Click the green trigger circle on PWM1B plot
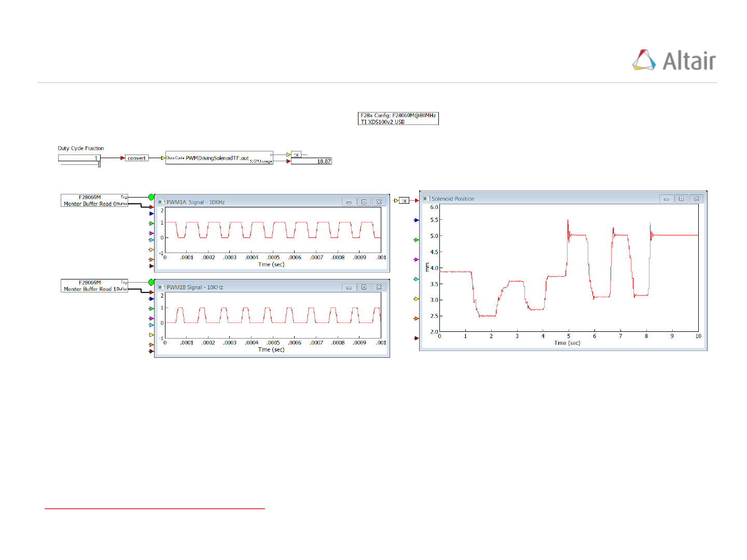 pos(151,283)
